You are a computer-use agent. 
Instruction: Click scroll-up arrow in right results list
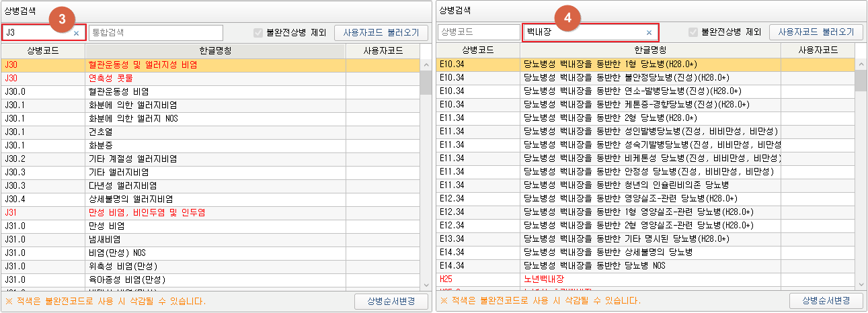[860, 64]
